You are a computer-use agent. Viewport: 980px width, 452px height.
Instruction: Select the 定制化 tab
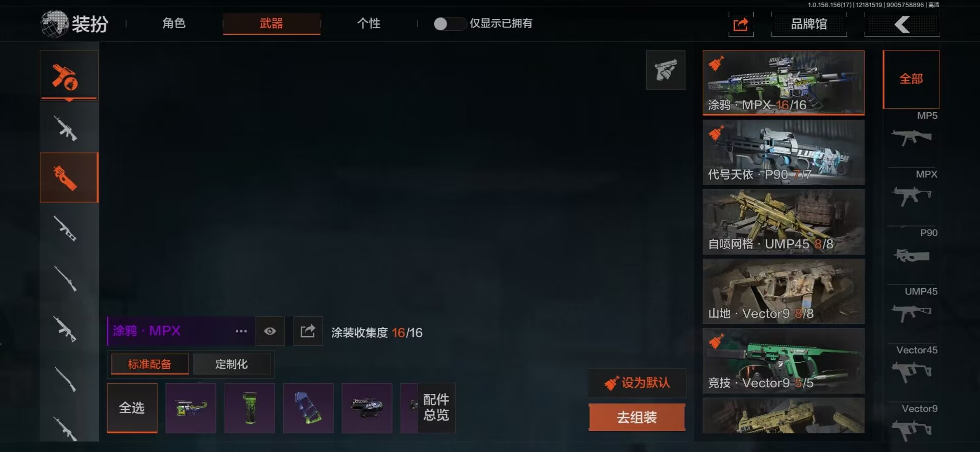(x=231, y=364)
